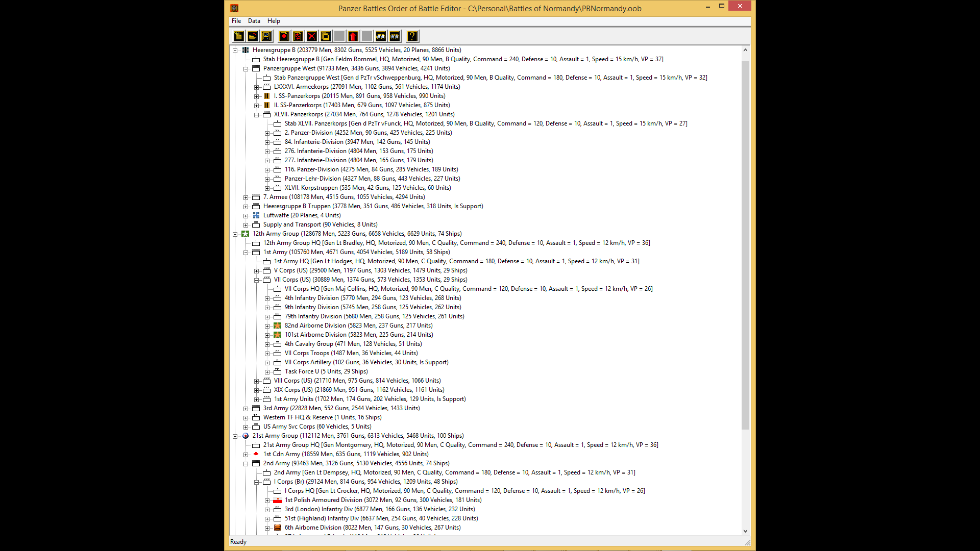The width and height of the screenshot is (980, 551).
Task: Expand the 2. Panzer-Division node
Action: [x=267, y=133]
